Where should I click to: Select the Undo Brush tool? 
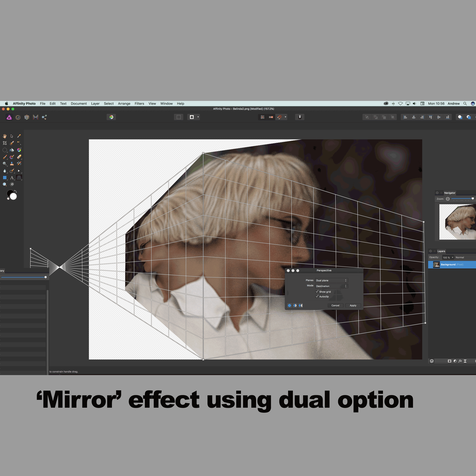[x=19, y=164]
